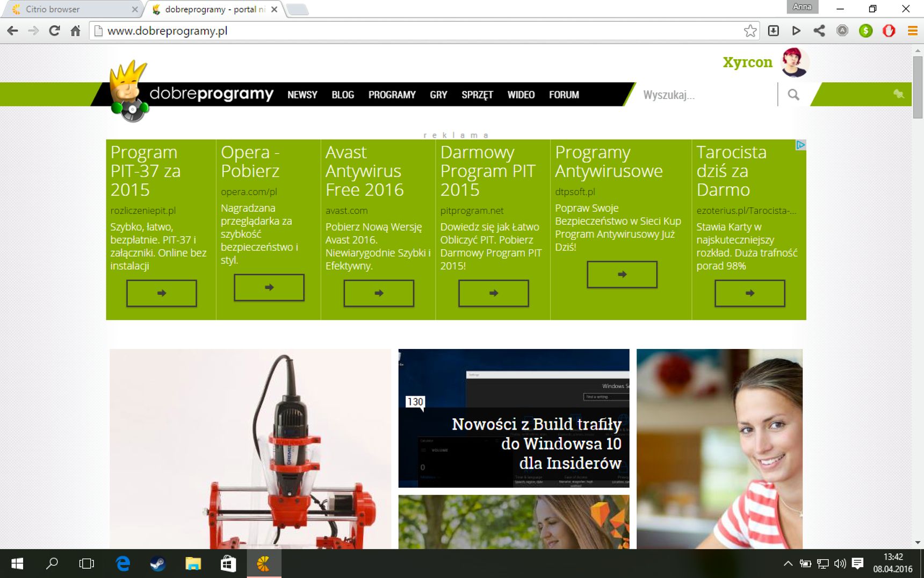
Task: Launch Microsoft Edge from the taskbar
Action: click(x=122, y=563)
